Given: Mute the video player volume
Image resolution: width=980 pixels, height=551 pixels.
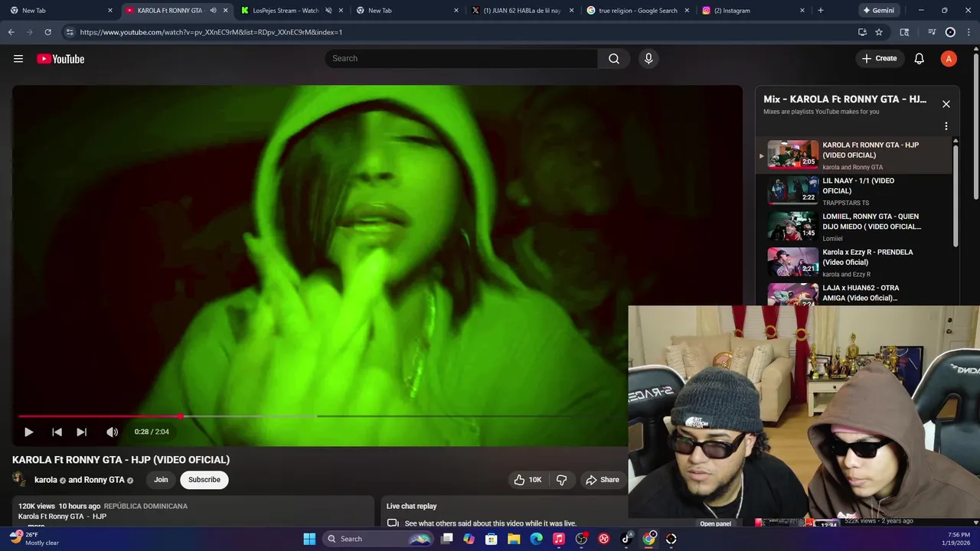Looking at the screenshot, I should pyautogui.click(x=112, y=432).
